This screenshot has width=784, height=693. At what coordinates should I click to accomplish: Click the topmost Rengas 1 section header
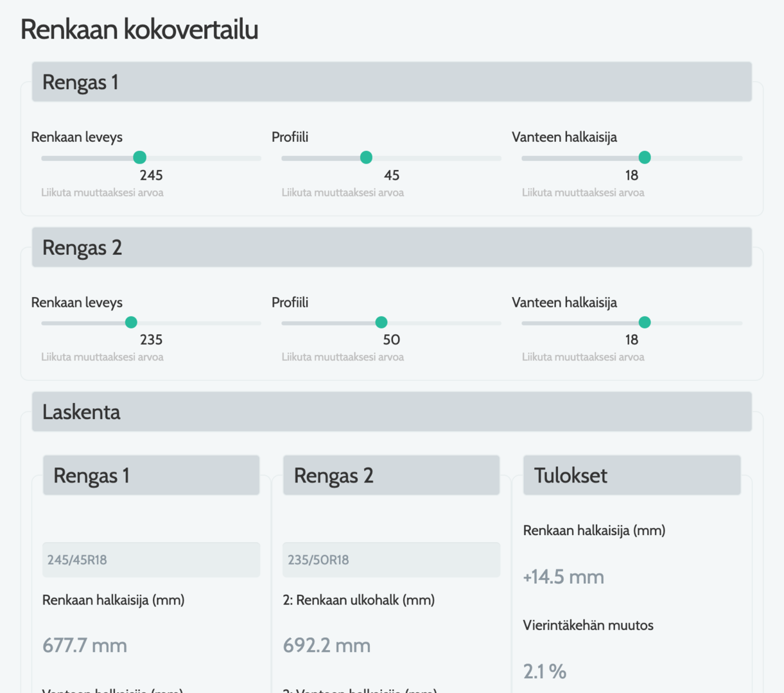392,82
